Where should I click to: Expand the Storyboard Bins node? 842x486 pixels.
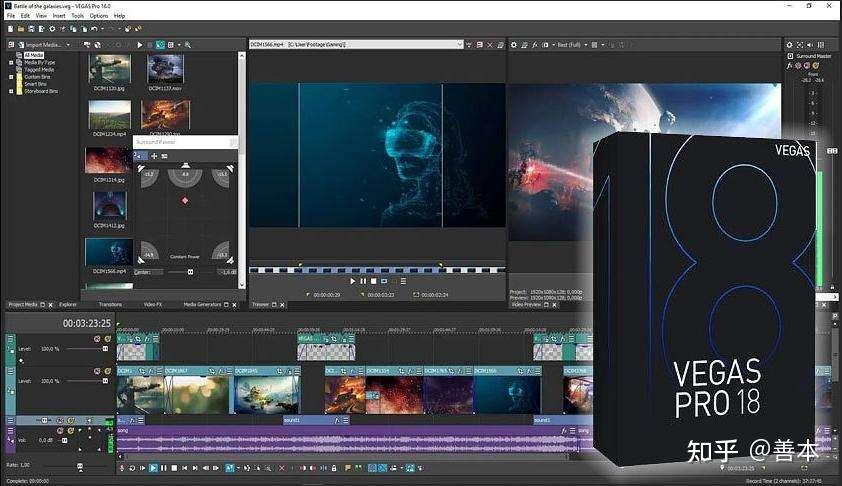[11, 91]
